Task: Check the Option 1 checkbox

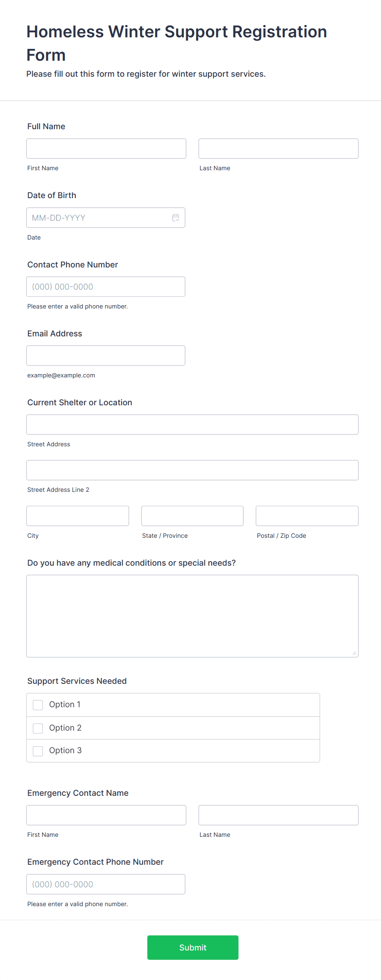Action: point(38,704)
